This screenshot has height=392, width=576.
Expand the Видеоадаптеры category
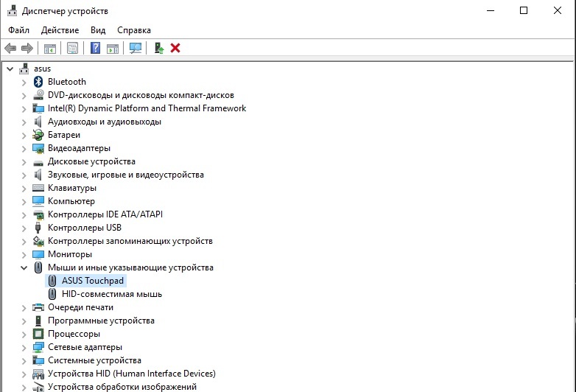tap(24, 148)
